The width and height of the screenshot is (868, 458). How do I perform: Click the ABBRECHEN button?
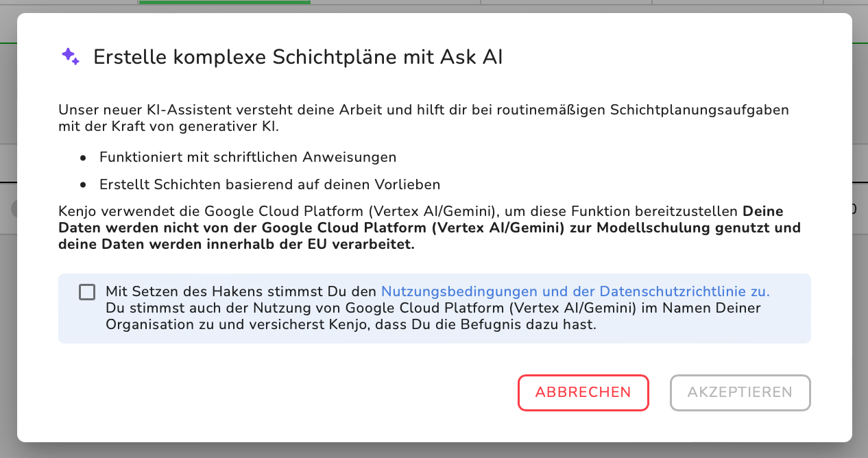coord(583,393)
